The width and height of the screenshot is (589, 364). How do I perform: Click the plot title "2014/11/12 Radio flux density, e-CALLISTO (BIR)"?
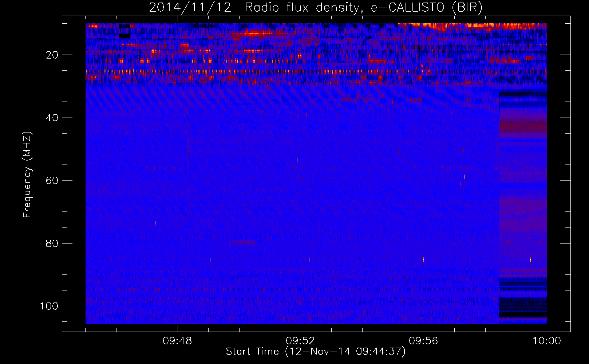[x=316, y=8]
